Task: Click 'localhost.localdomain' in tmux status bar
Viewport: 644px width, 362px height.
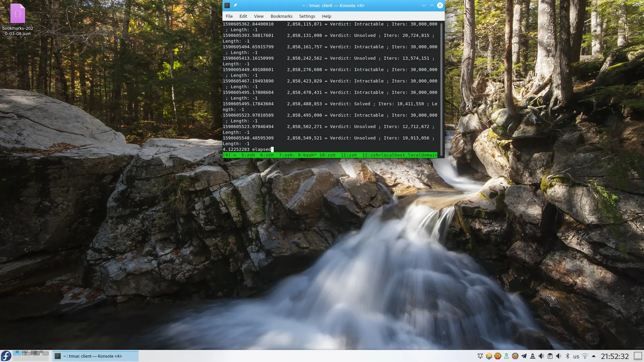Action: point(409,155)
